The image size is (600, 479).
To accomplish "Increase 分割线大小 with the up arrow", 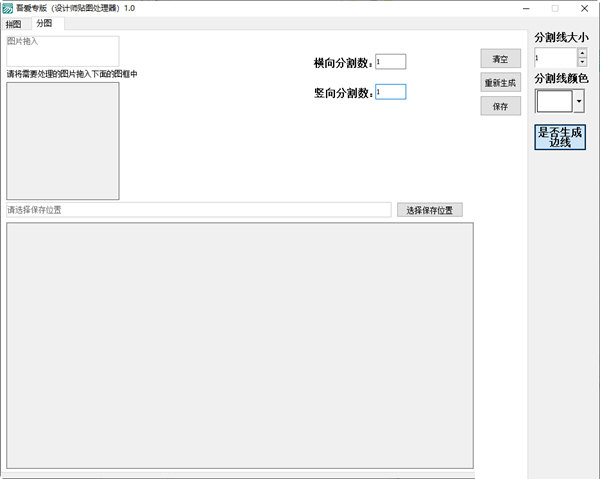I will (x=582, y=53).
